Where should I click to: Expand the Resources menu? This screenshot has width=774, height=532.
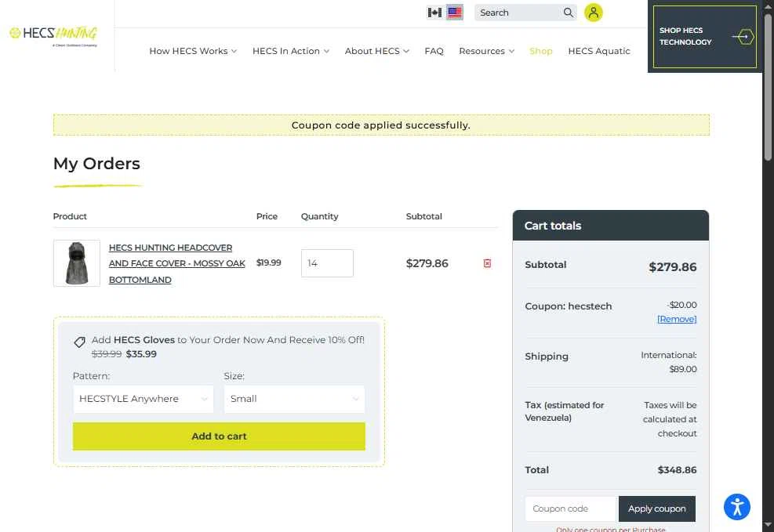point(486,51)
